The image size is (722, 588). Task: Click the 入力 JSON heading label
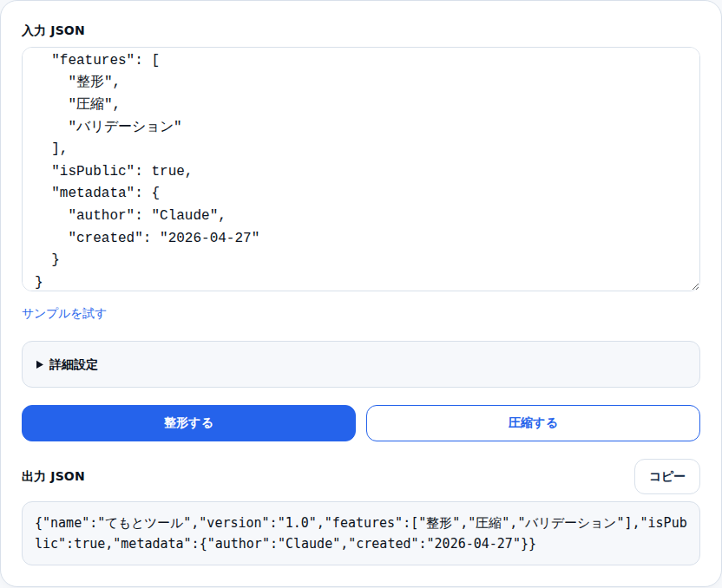[53, 30]
